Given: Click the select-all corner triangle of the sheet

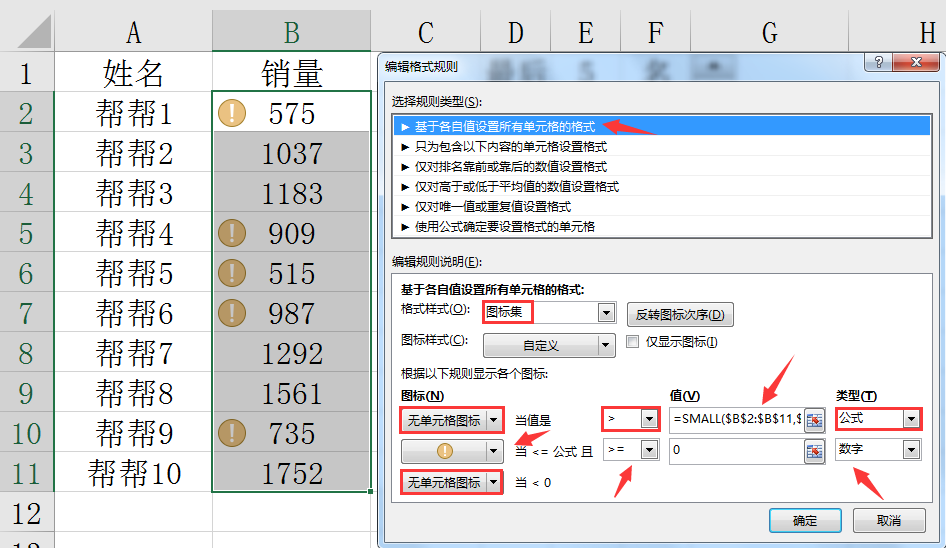Looking at the screenshot, I should pyautogui.click(x=34, y=31).
